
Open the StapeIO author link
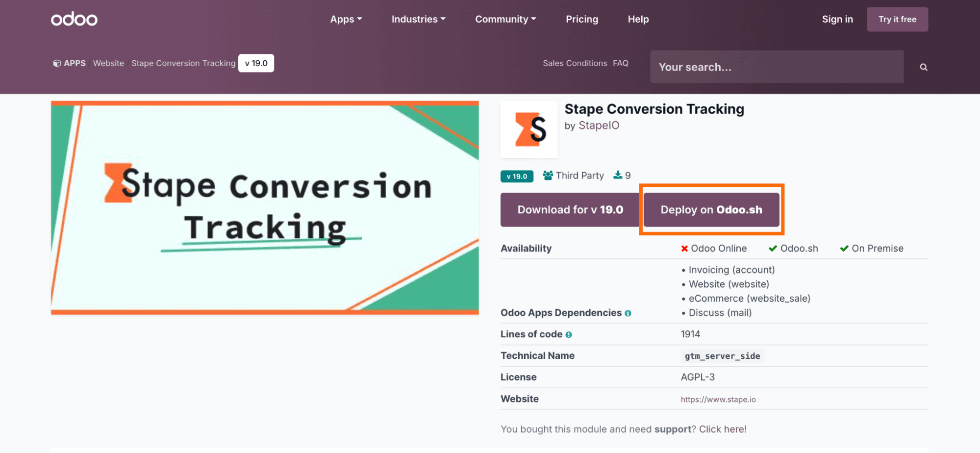tap(599, 125)
